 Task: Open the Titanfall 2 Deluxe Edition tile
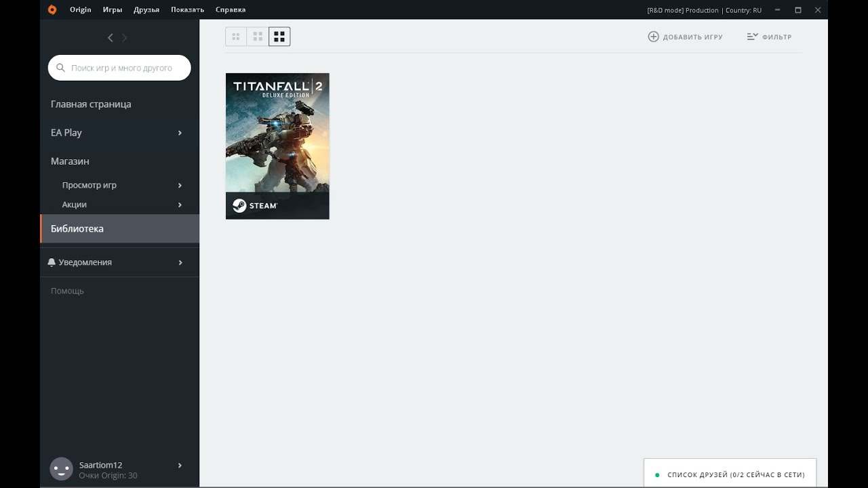point(277,146)
